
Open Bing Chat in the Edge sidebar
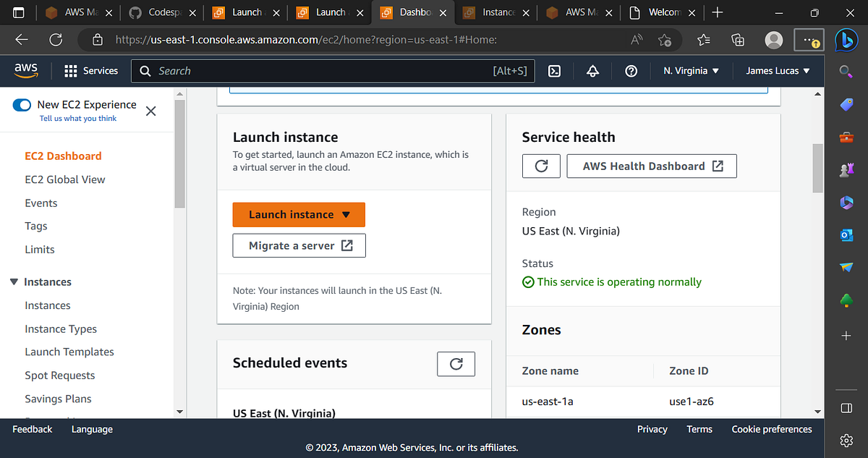point(846,41)
